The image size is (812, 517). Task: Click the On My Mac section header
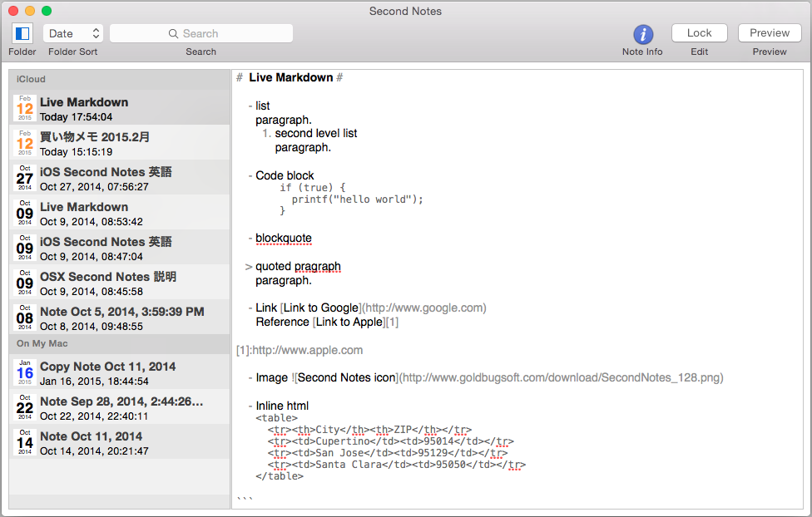pyautogui.click(x=120, y=343)
